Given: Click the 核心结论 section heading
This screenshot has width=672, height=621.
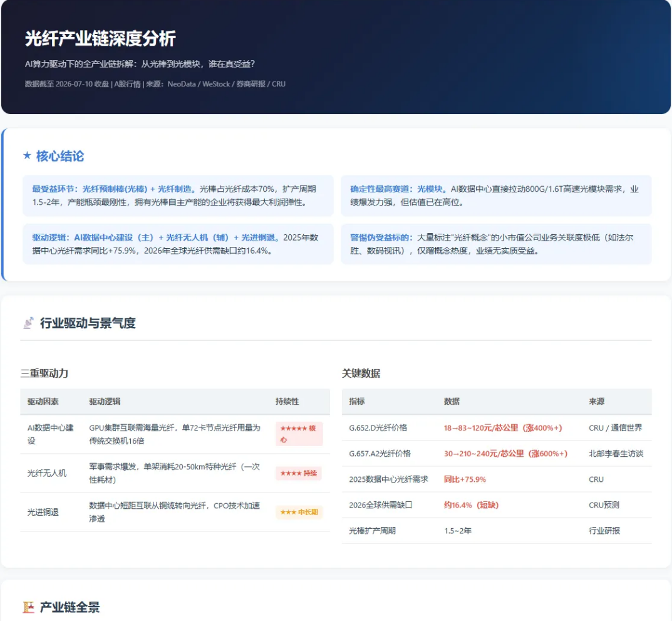Looking at the screenshot, I should point(60,155).
